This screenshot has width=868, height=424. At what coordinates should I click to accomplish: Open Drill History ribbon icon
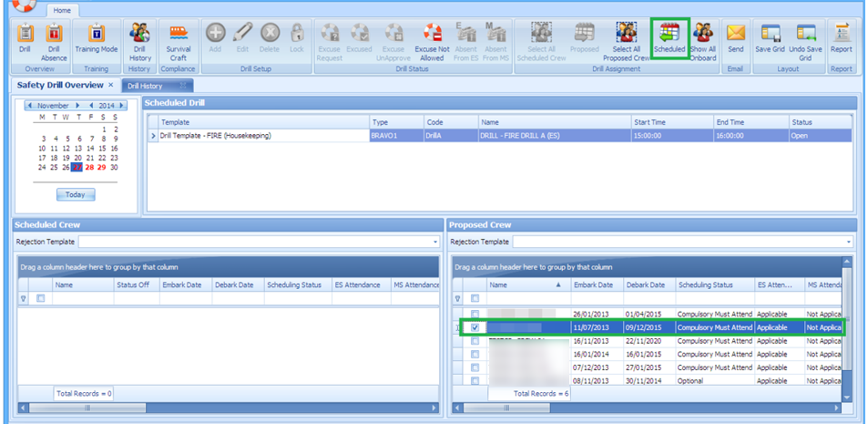click(x=139, y=42)
